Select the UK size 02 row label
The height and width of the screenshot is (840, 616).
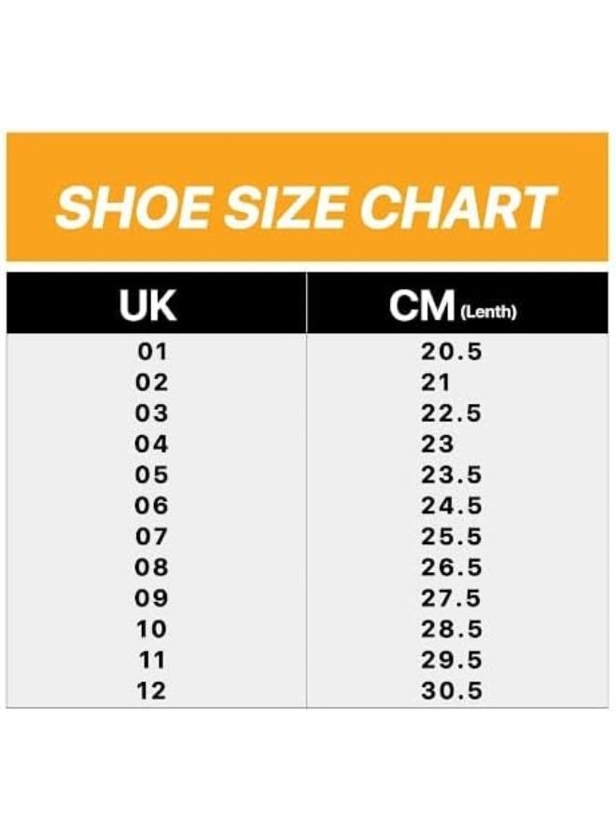pos(152,383)
